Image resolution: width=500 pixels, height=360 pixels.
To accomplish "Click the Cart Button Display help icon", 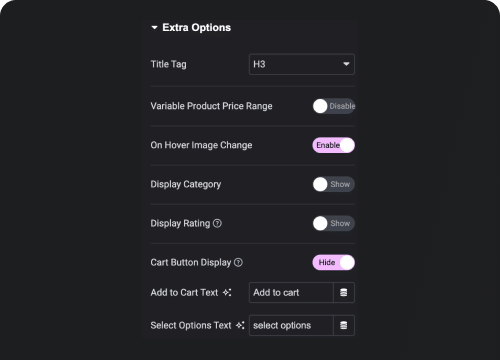I will 238,262.
